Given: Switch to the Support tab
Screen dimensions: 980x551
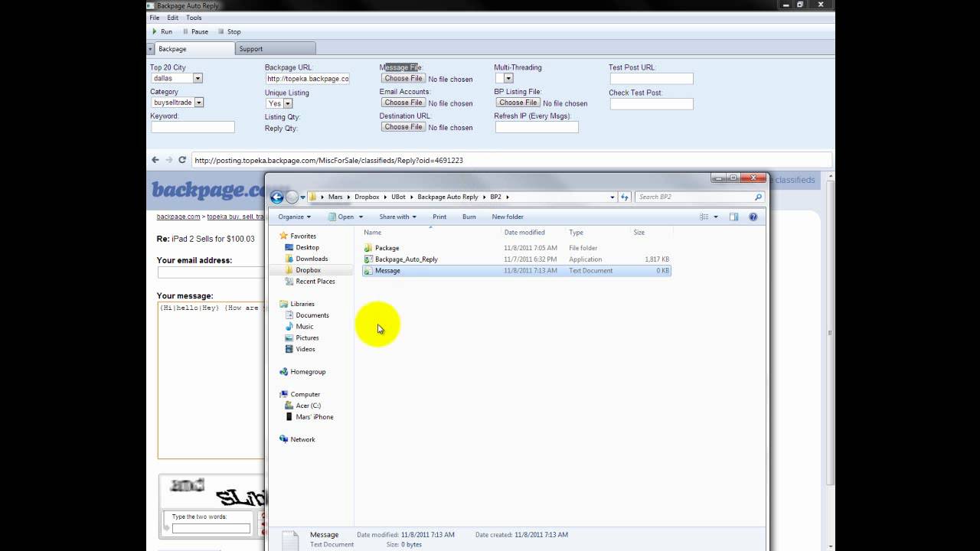Looking at the screenshot, I should (275, 49).
